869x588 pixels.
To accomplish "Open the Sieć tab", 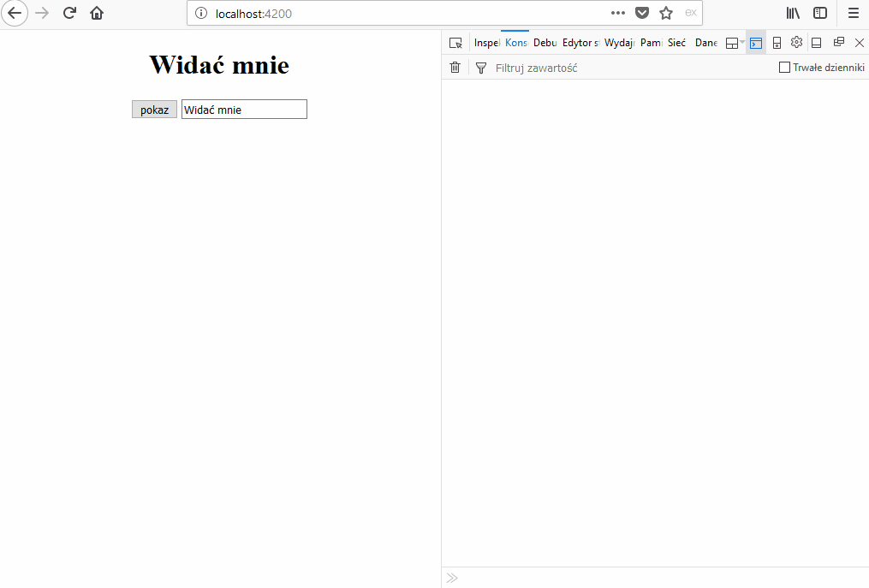I will pos(676,43).
